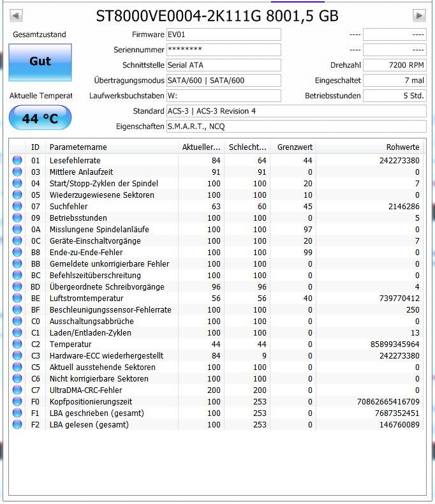Click status orb for Übergeordnete Schreibvorgänge row
This screenshot has width=435, height=504.
click(17, 286)
